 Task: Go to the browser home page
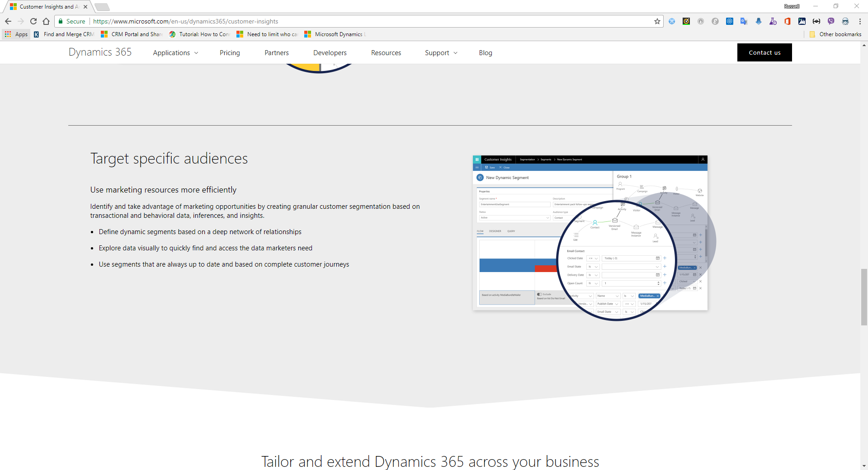point(46,21)
